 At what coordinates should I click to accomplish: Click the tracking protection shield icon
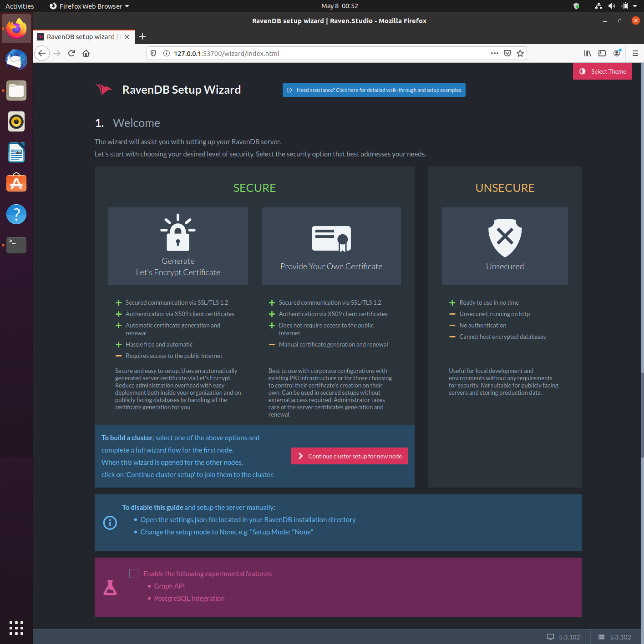pyautogui.click(x=153, y=53)
